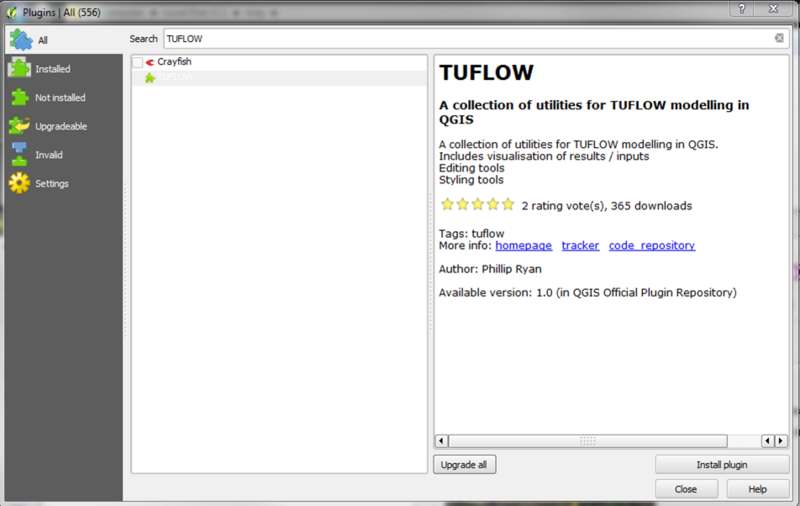
Task: Open the Settings gear icon
Action: pos(19,184)
